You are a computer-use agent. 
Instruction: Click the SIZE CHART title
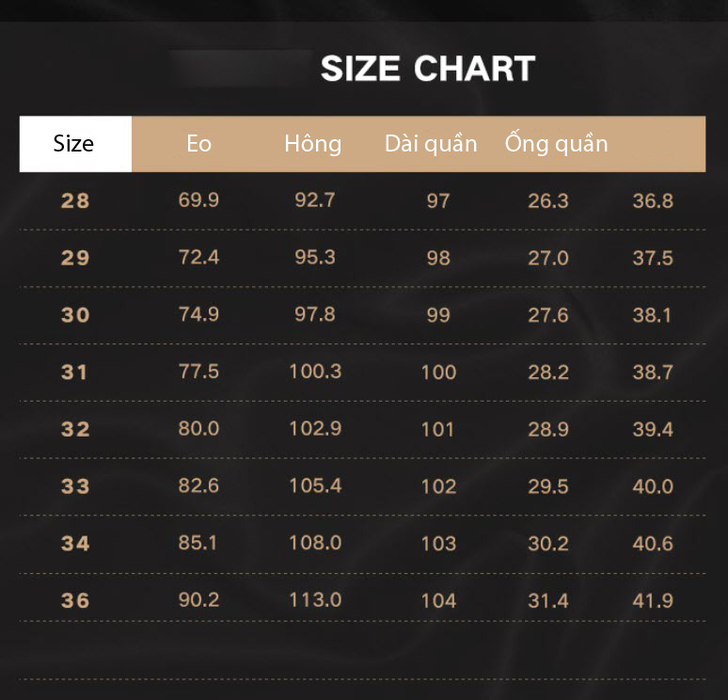point(428,69)
